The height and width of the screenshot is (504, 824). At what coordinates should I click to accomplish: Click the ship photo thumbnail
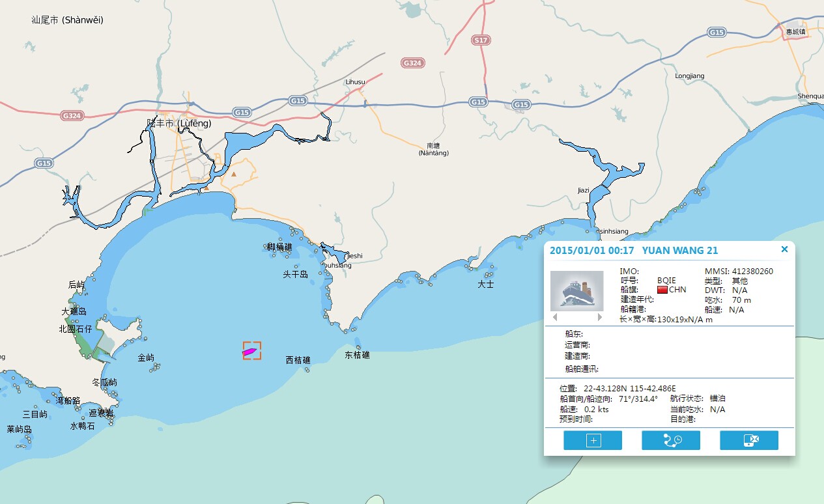point(576,291)
